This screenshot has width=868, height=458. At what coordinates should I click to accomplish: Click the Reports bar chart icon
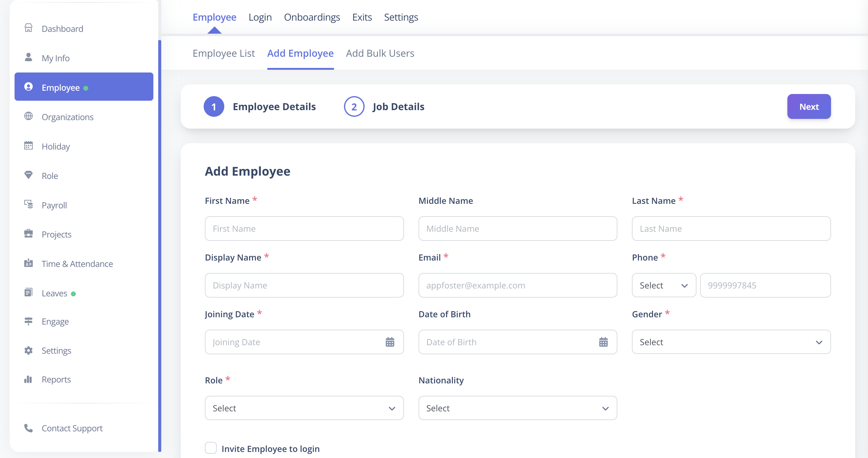pos(28,379)
